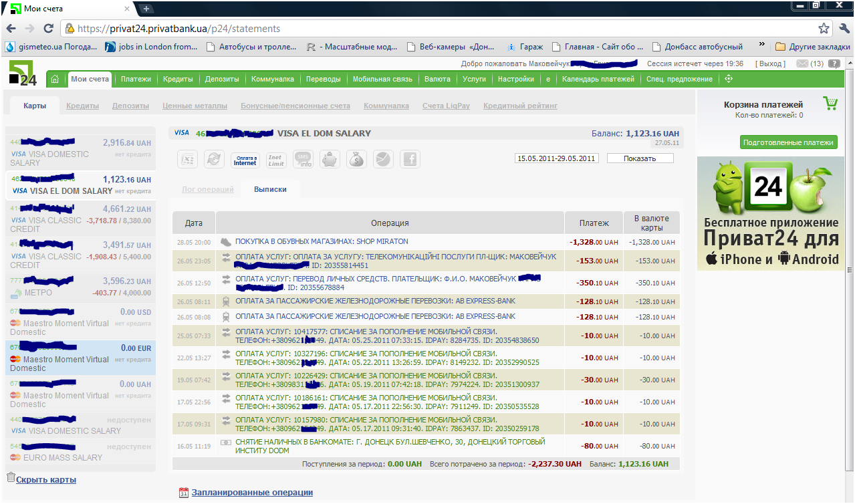Screen dimensions: 855x504
Task: Select the 'Выписки' tab
Action: pos(270,189)
